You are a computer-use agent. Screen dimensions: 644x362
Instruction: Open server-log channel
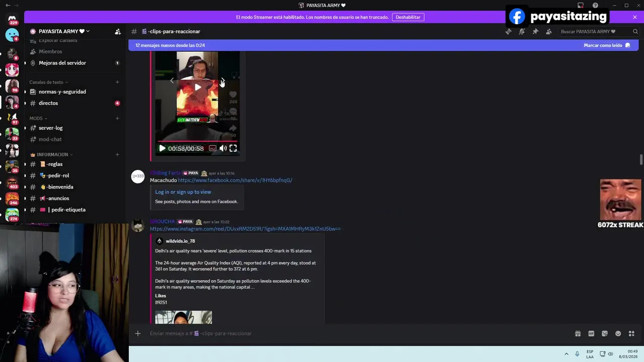coord(51,128)
